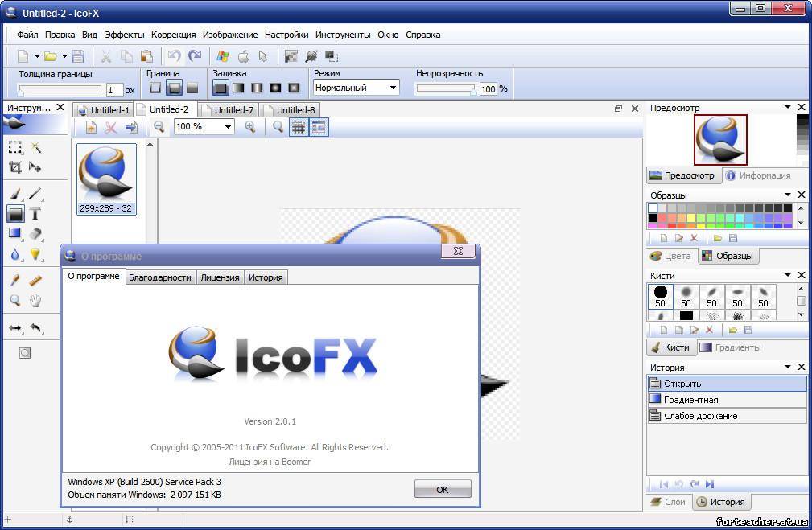
Task: Select the hand pan tool
Action: click(x=35, y=300)
